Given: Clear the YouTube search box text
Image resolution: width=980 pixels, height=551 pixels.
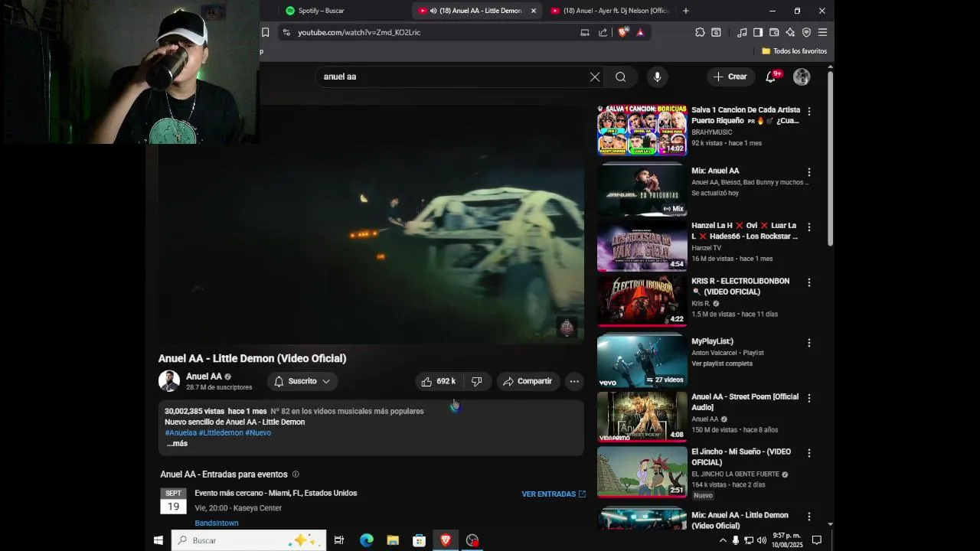Looking at the screenshot, I should click(x=595, y=77).
